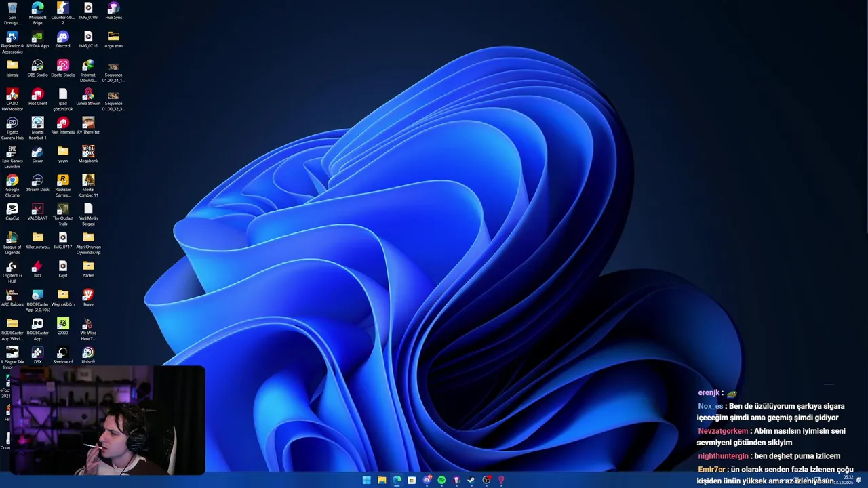Select the Mortal Kombat 1 shortcut
The width and height of the screenshot is (868, 488).
click(37, 128)
